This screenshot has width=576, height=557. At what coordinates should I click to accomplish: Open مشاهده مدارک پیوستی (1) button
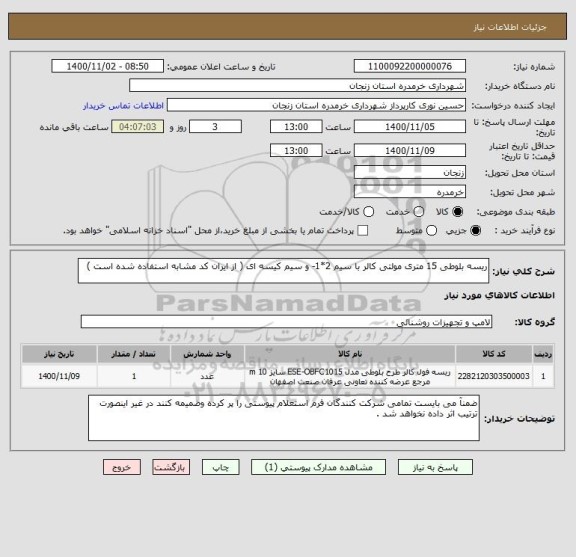318,467
